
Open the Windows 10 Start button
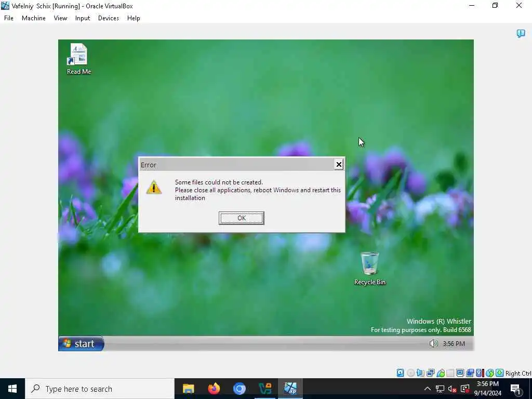click(12, 389)
